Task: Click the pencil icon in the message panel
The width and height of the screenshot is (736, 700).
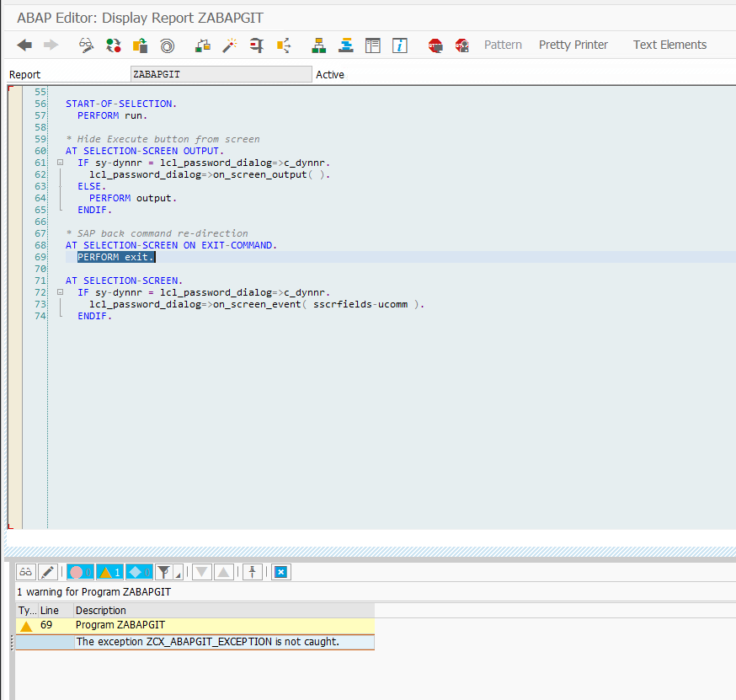Action: pyautogui.click(x=47, y=572)
